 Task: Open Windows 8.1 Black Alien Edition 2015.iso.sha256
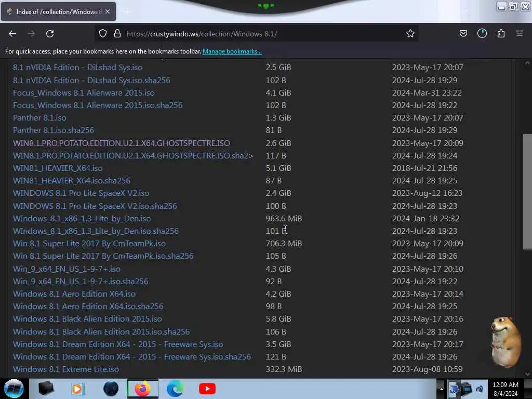click(x=101, y=332)
